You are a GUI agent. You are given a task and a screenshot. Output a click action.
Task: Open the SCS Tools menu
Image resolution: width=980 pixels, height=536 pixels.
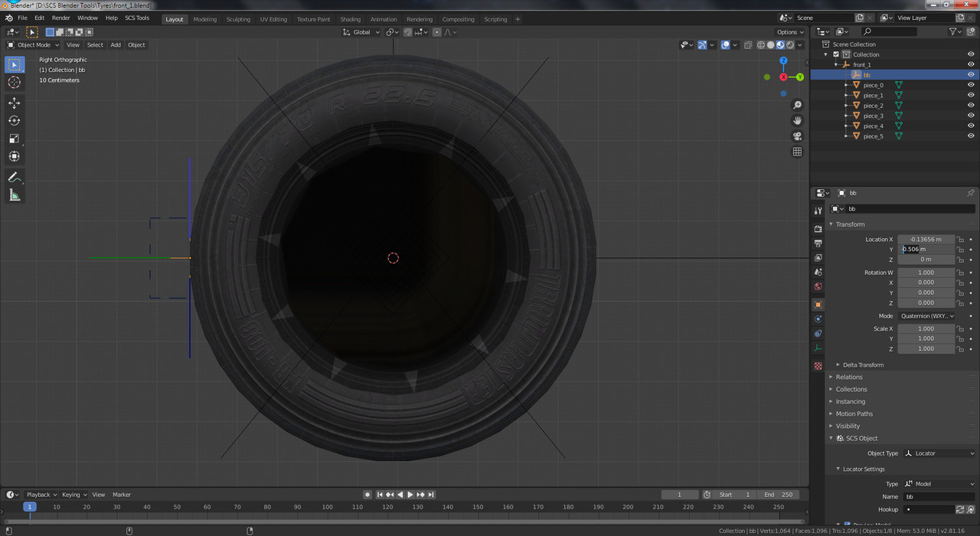(x=137, y=18)
